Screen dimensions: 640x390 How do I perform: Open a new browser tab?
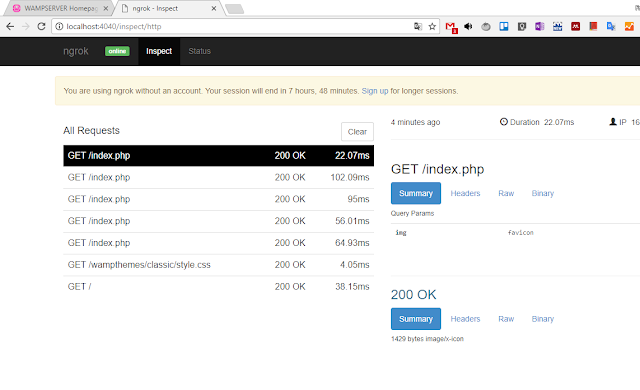[234, 9]
